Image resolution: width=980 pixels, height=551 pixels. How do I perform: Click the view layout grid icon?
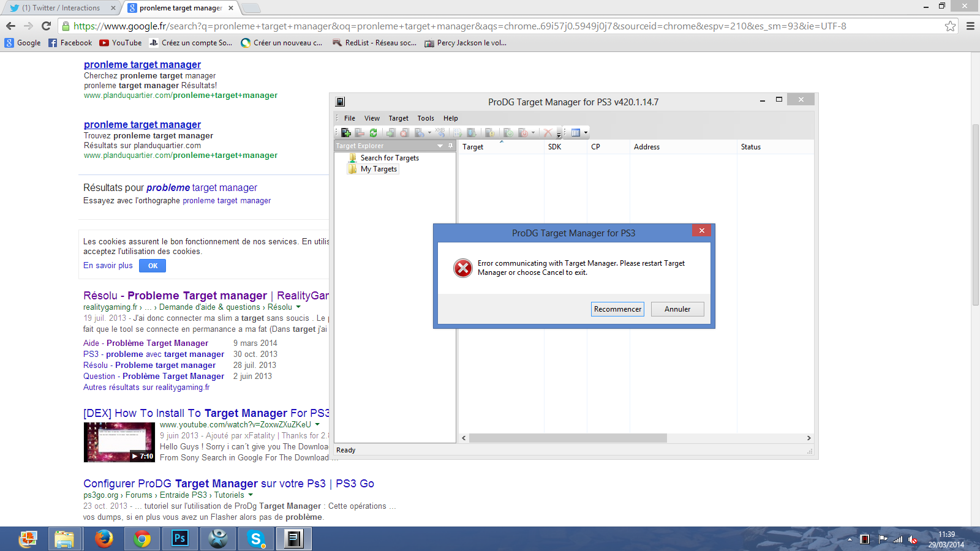[x=576, y=132]
